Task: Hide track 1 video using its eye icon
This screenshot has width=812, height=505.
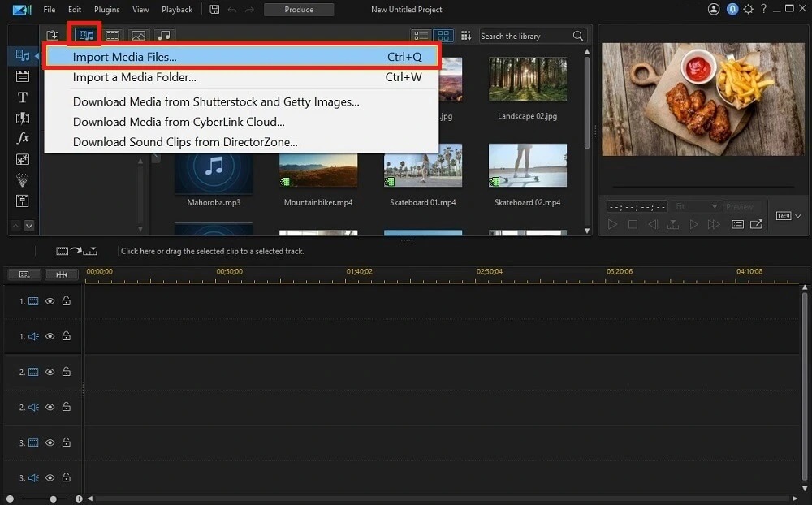Action: [x=49, y=301]
